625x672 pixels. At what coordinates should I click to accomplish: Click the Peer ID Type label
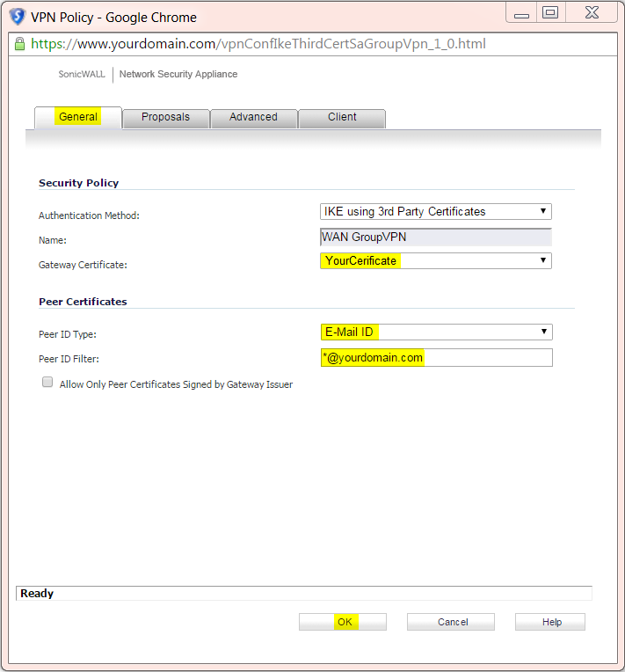pyautogui.click(x=68, y=334)
